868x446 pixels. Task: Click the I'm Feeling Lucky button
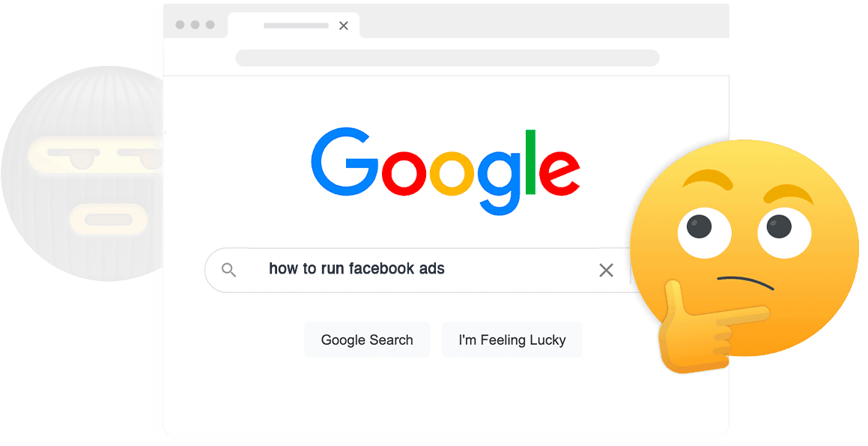coord(512,340)
